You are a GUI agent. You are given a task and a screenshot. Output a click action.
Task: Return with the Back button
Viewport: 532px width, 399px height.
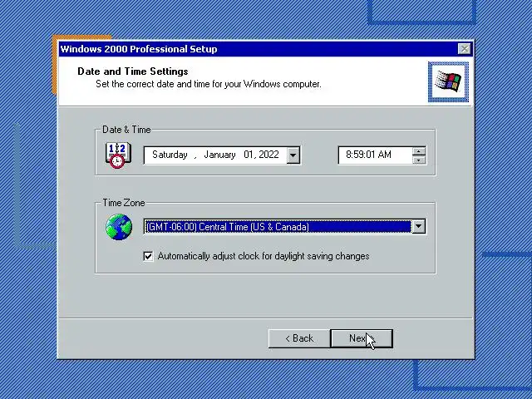pos(299,338)
